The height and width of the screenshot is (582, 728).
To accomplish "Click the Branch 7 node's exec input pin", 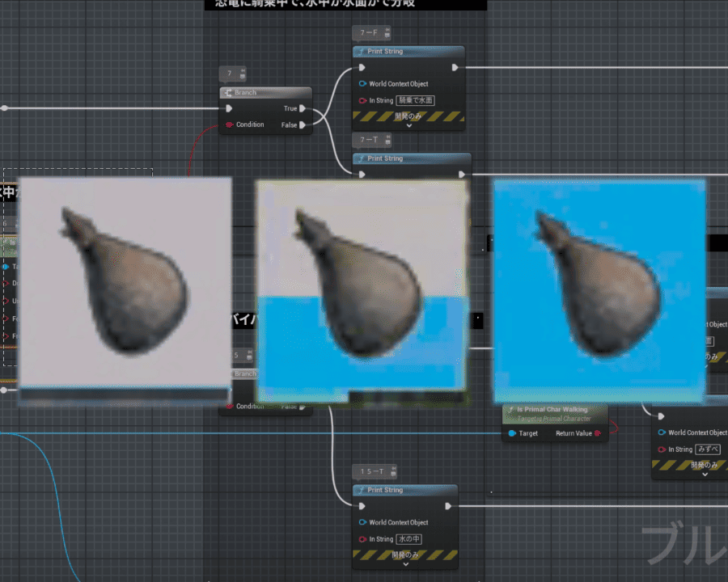I will 229,108.
